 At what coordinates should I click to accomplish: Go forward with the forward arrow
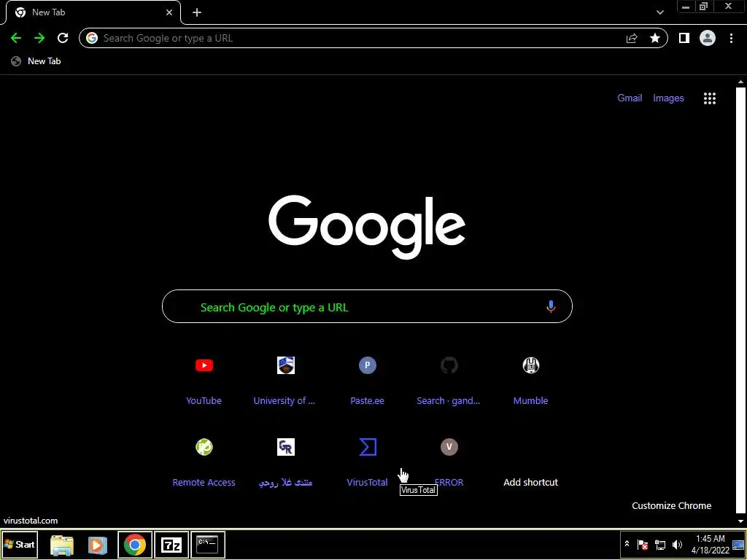point(39,38)
